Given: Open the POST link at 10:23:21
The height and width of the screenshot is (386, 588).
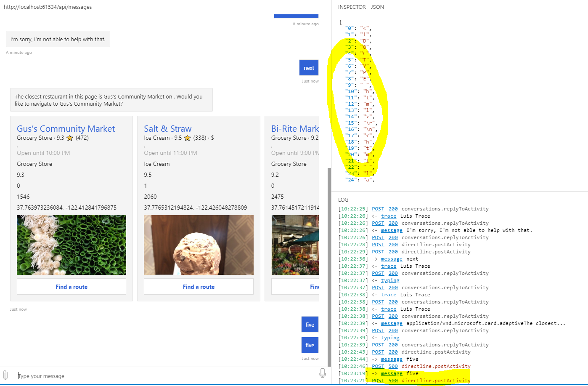Looking at the screenshot, I should tap(378, 381).
